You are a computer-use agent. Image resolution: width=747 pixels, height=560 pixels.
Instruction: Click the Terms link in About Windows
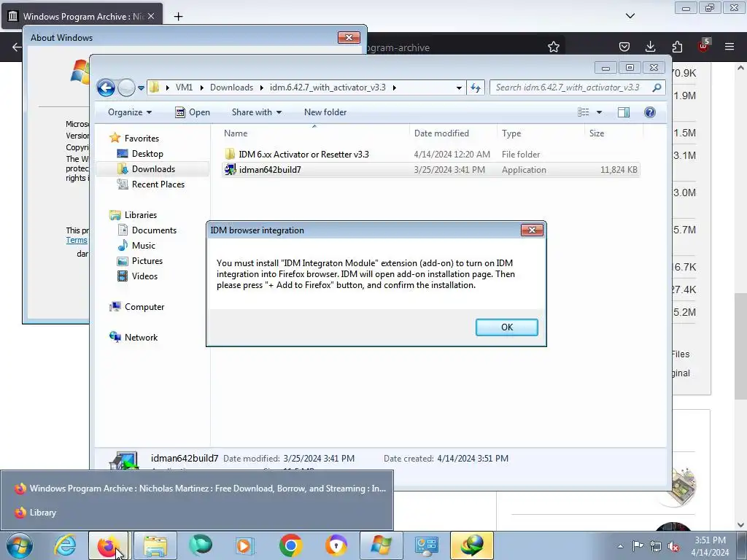click(76, 240)
